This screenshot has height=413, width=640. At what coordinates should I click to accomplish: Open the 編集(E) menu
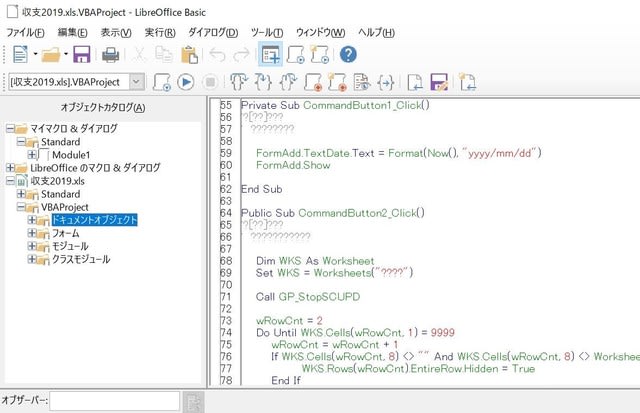pos(73,33)
